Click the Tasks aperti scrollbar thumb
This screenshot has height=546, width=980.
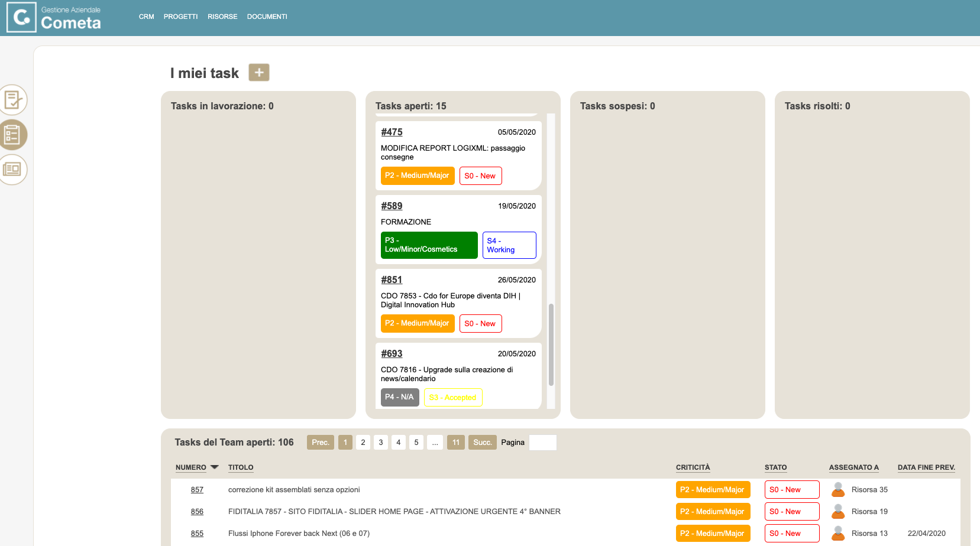coord(551,344)
